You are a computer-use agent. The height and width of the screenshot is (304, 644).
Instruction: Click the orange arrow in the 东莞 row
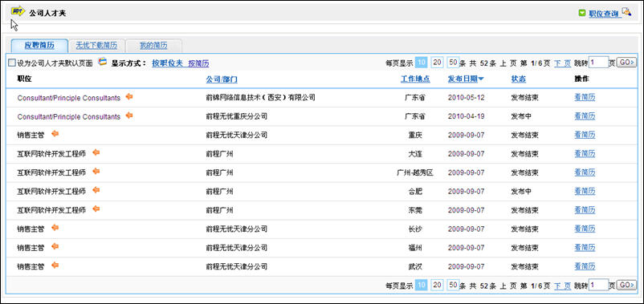pyautogui.click(x=96, y=209)
